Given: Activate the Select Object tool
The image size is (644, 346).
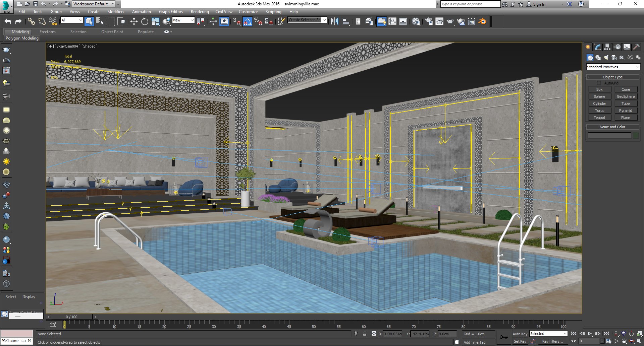Looking at the screenshot, I should (89, 21).
